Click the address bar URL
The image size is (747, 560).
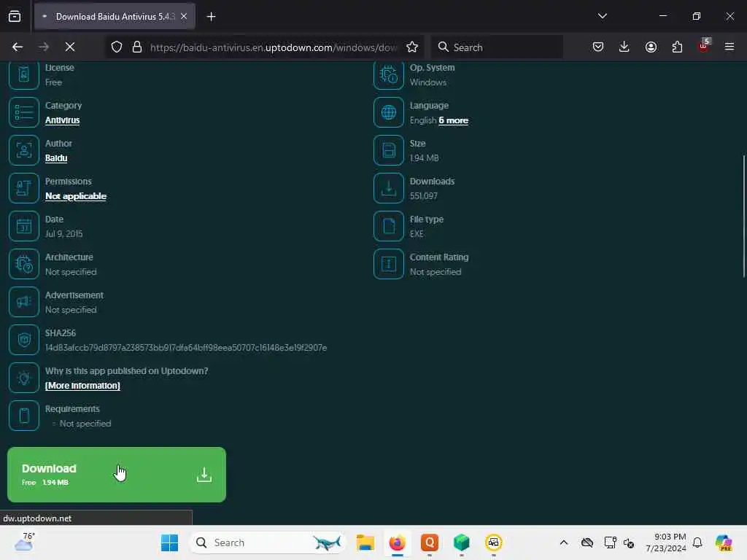coord(274,47)
